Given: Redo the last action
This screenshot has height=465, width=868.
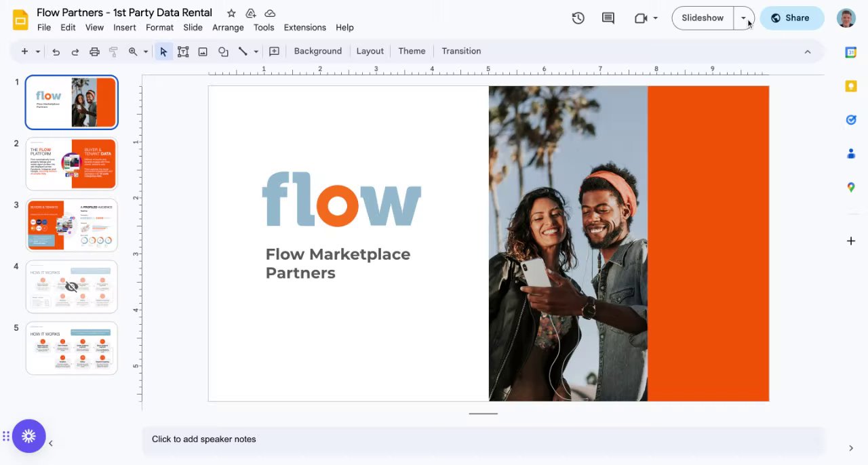Looking at the screenshot, I should (x=75, y=52).
